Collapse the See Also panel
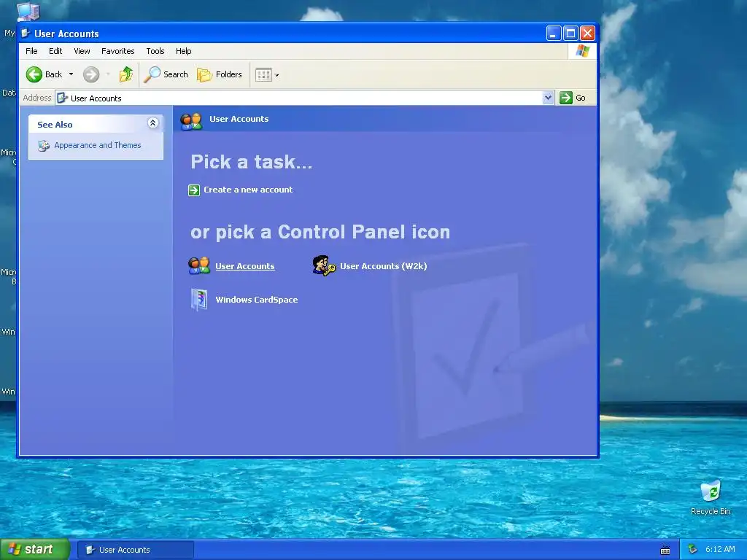This screenshot has height=560, width=747. pos(153,123)
